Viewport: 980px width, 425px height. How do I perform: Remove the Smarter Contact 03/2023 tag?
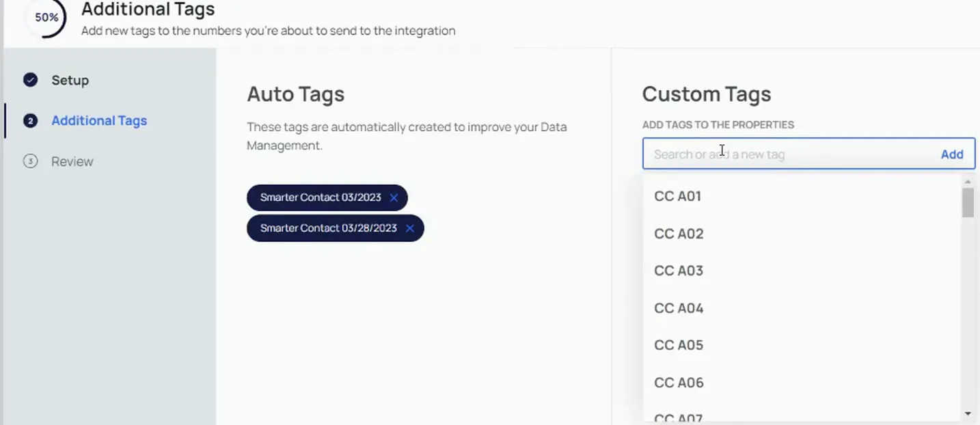point(394,197)
